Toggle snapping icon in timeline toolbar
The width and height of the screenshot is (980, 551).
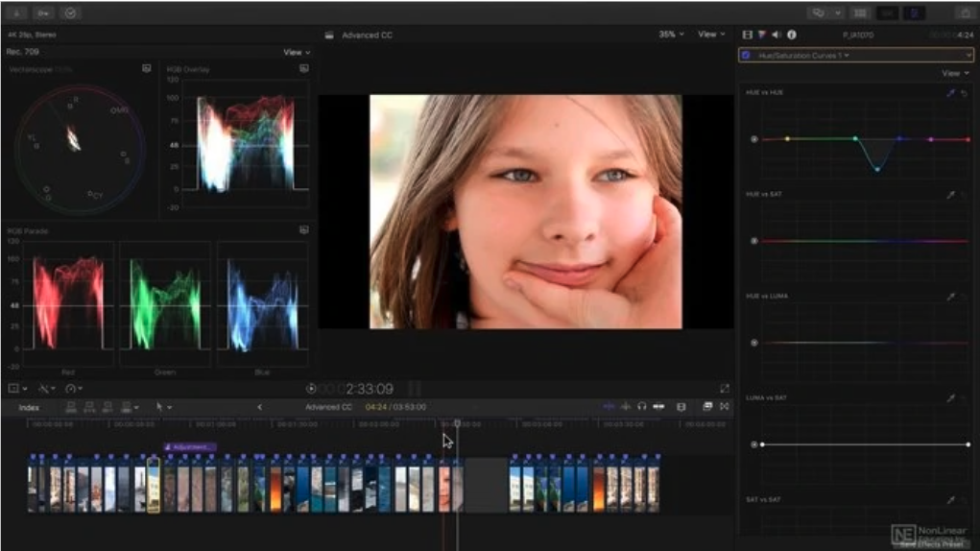[658, 407]
